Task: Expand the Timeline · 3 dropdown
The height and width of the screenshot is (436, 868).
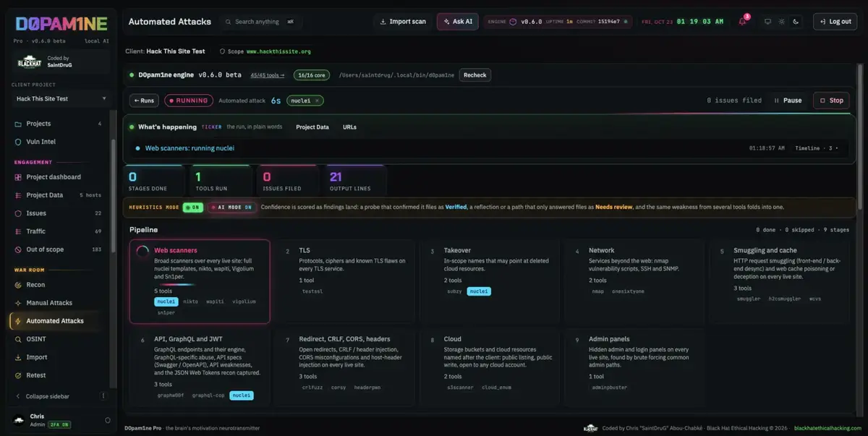Action: pos(817,148)
